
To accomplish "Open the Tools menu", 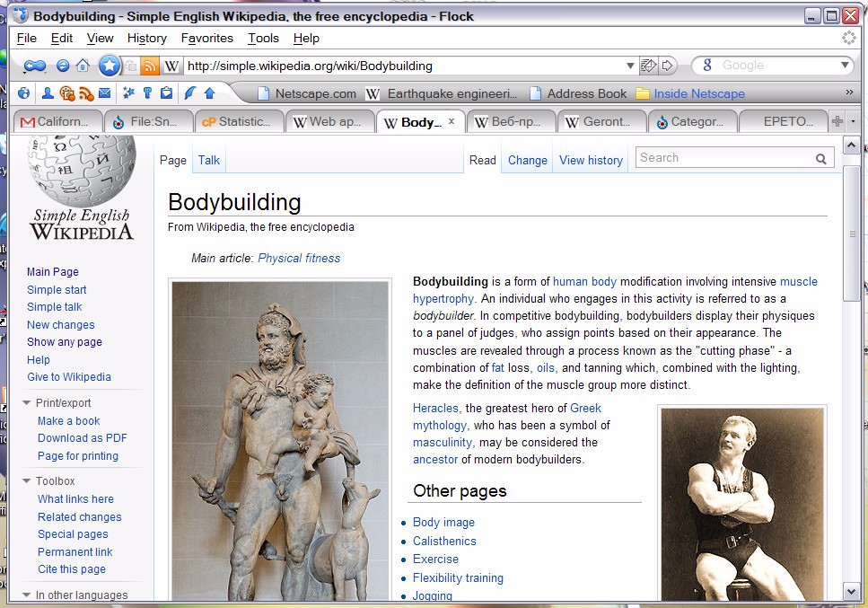I will point(263,39).
